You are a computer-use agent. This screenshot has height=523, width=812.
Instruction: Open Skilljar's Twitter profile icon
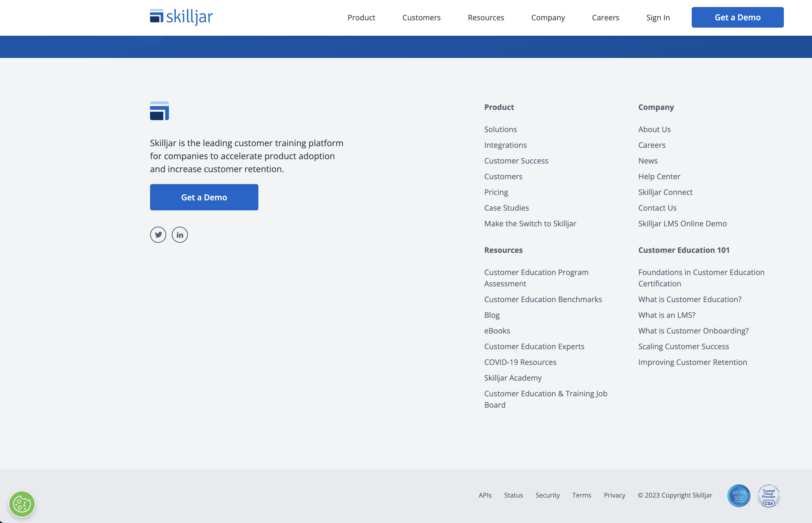click(158, 235)
